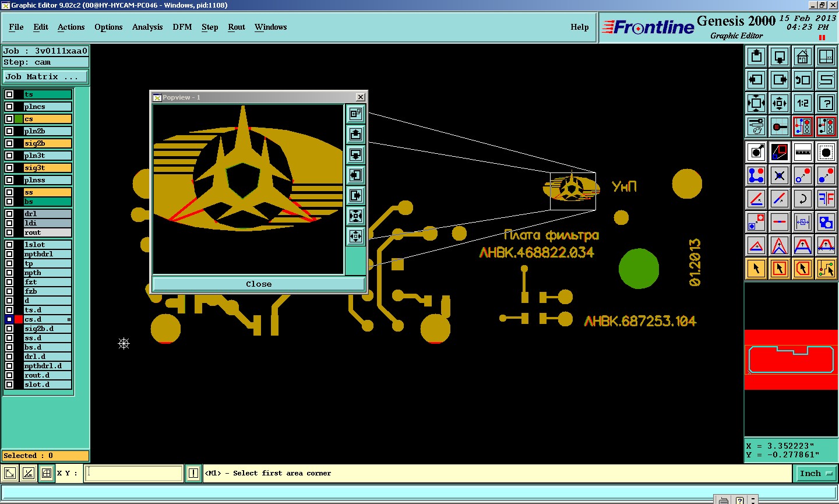Click the Home view icon
Image resolution: width=839 pixels, height=504 pixels.
pyautogui.click(x=803, y=57)
